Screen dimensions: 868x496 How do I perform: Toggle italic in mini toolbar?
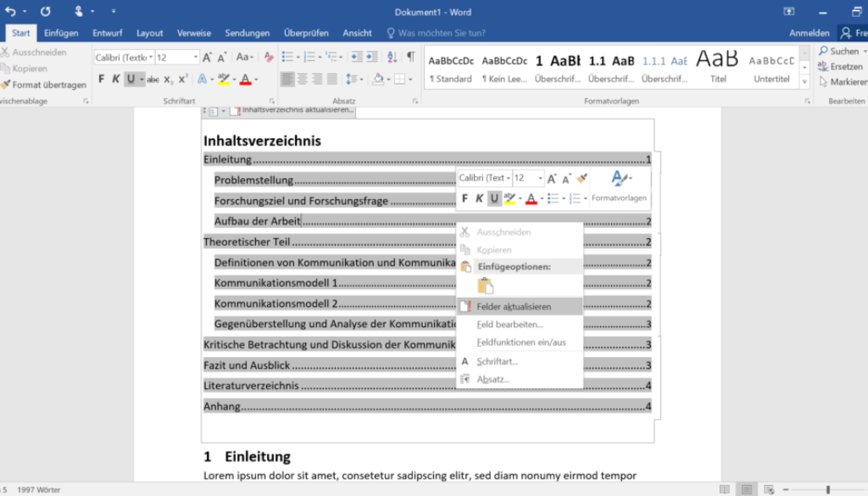480,198
